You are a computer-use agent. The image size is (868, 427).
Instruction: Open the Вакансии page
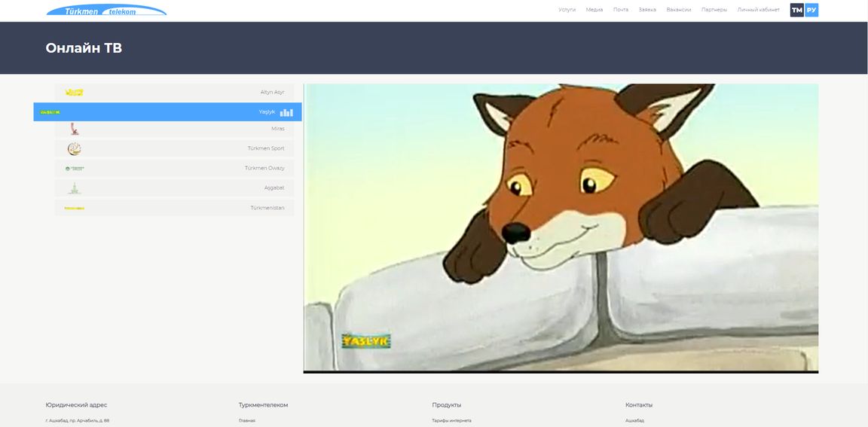[x=678, y=10]
